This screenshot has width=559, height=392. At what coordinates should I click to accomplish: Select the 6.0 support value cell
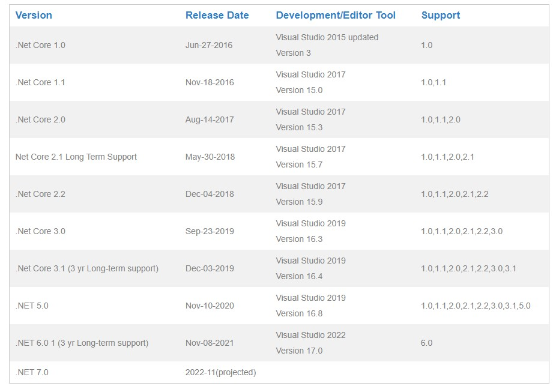coord(426,343)
